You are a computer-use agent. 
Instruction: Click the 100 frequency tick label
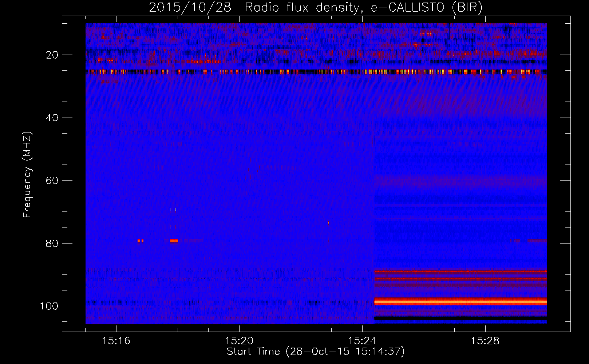pyautogui.click(x=49, y=306)
